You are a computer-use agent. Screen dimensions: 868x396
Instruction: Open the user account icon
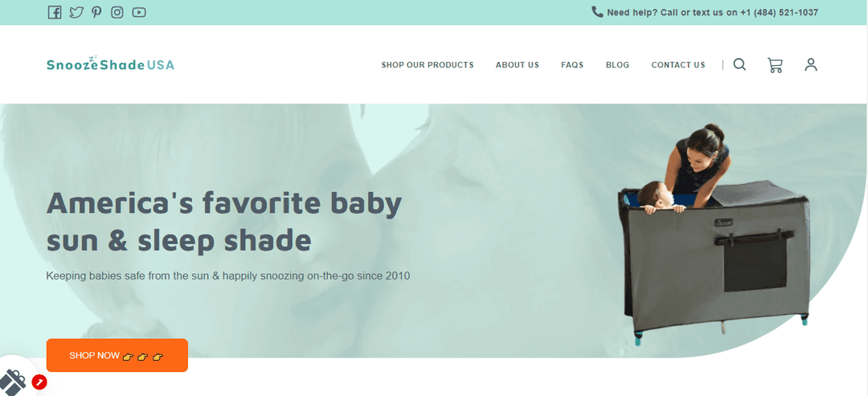[x=811, y=65]
